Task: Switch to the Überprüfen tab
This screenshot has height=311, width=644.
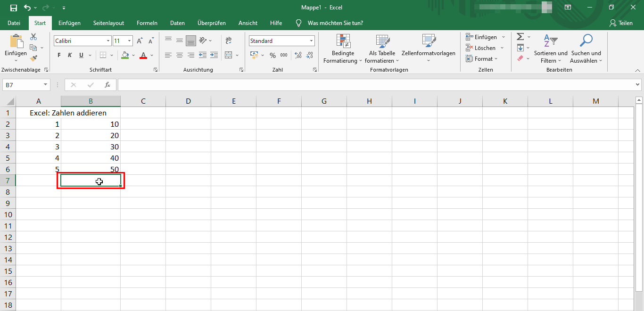Action: pos(212,23)
